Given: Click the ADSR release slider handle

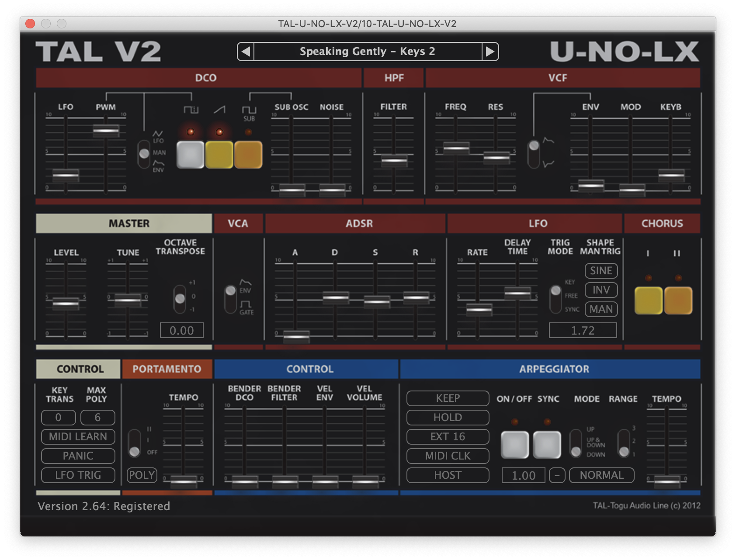Looking at the screenshot, I should point(416,297).
